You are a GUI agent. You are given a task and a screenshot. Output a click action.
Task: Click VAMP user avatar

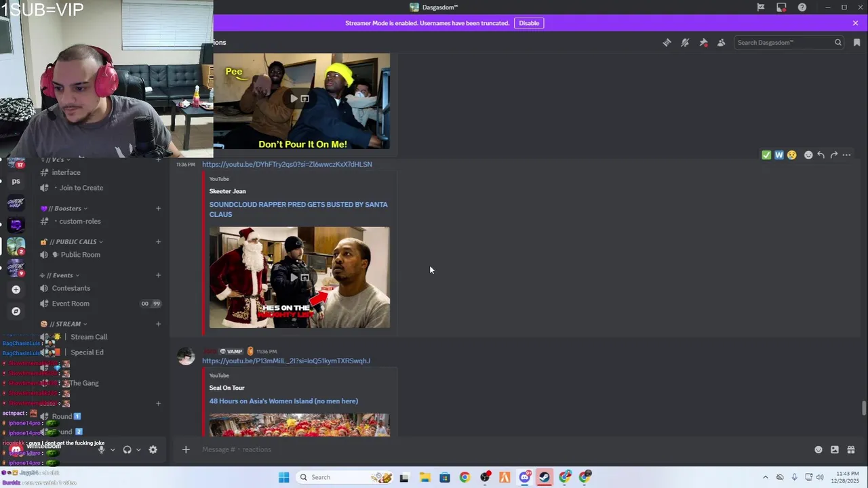tap(186, 357)
